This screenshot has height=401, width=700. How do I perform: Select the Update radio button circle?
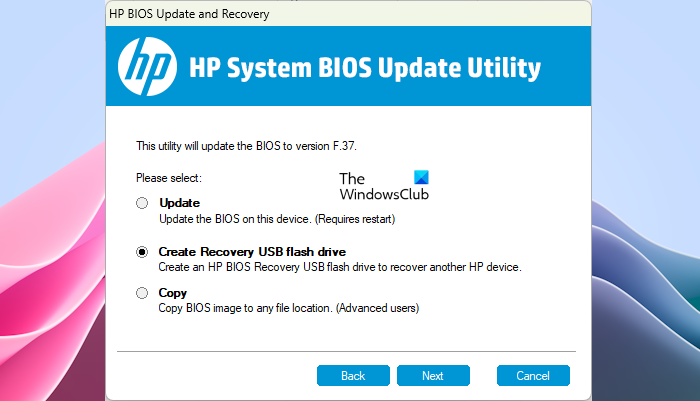pos(142,203)
